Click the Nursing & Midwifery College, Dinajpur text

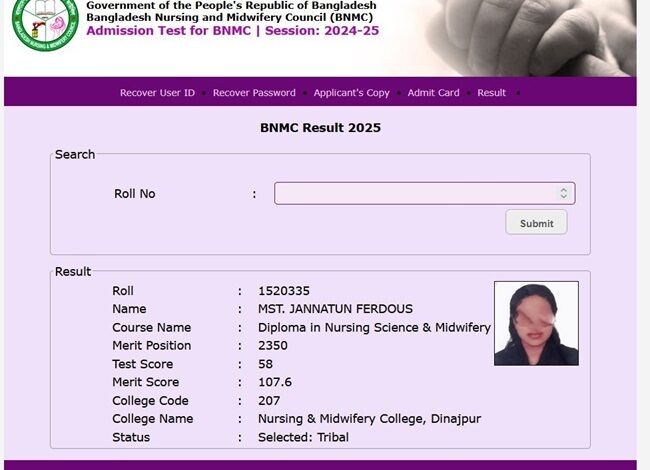point(369,419)
